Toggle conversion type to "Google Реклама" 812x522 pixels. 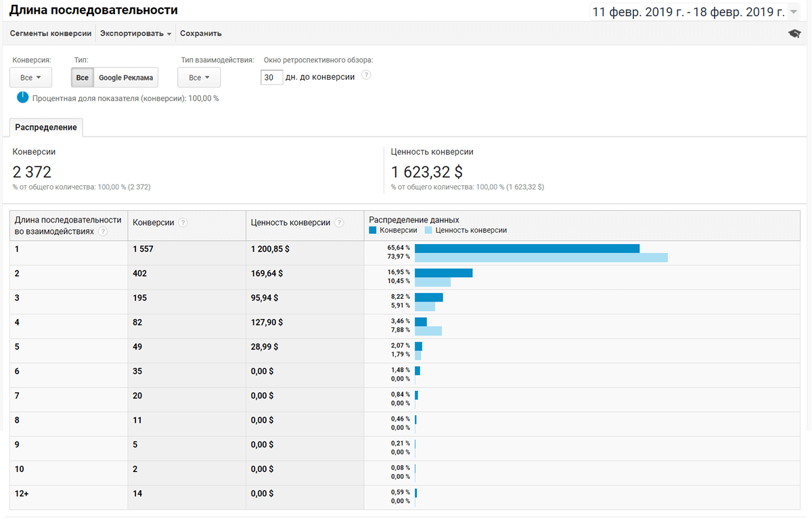[x=125, y=77]
